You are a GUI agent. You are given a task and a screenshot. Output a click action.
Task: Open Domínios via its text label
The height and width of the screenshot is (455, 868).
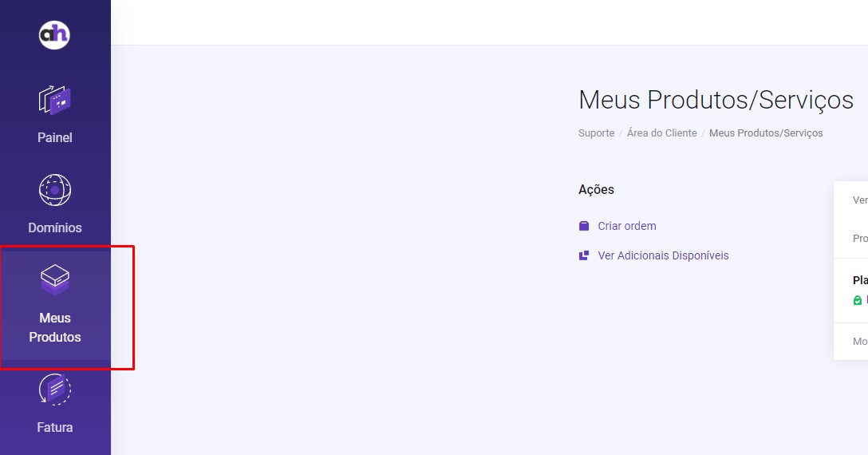(x=54, y=227)
